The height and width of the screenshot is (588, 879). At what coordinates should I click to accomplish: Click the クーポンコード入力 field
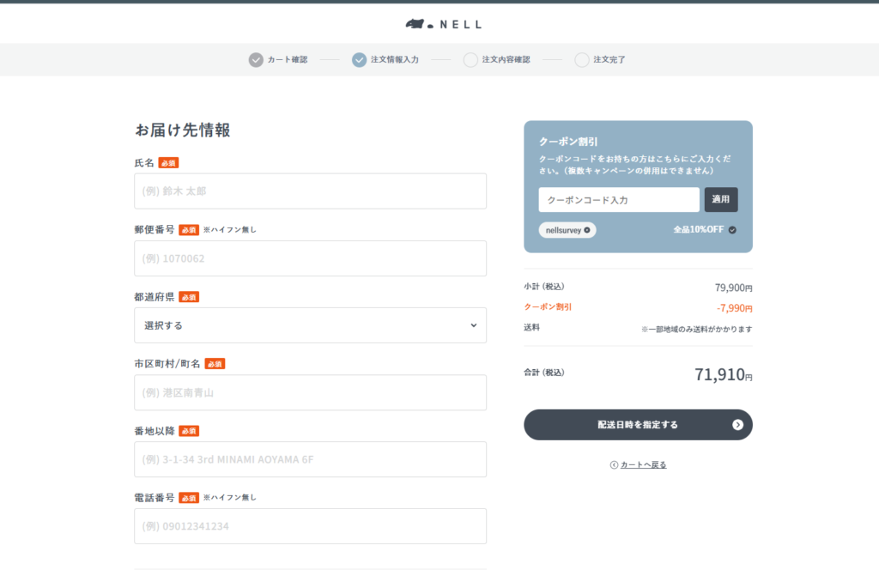619,200
